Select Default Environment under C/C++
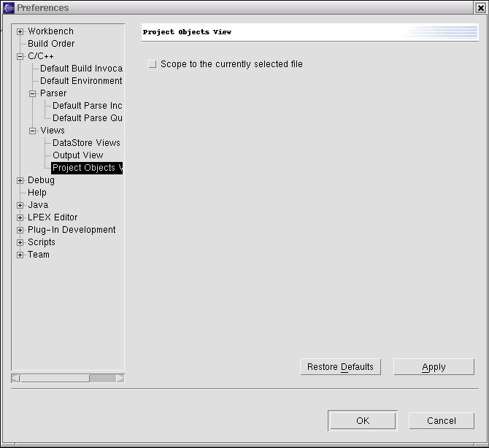Screen dimensions: 489x448 81,81
